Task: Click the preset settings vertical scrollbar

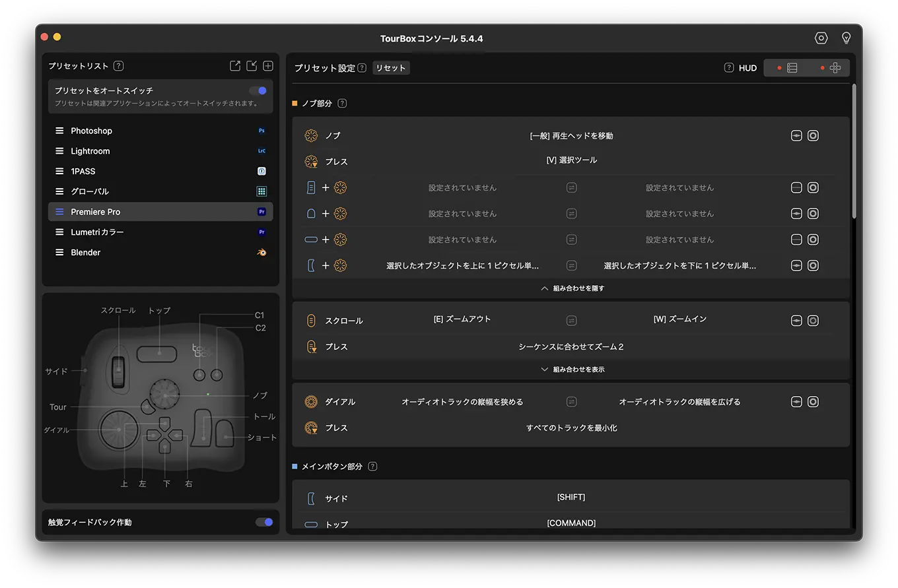Action: coord(854,151)
